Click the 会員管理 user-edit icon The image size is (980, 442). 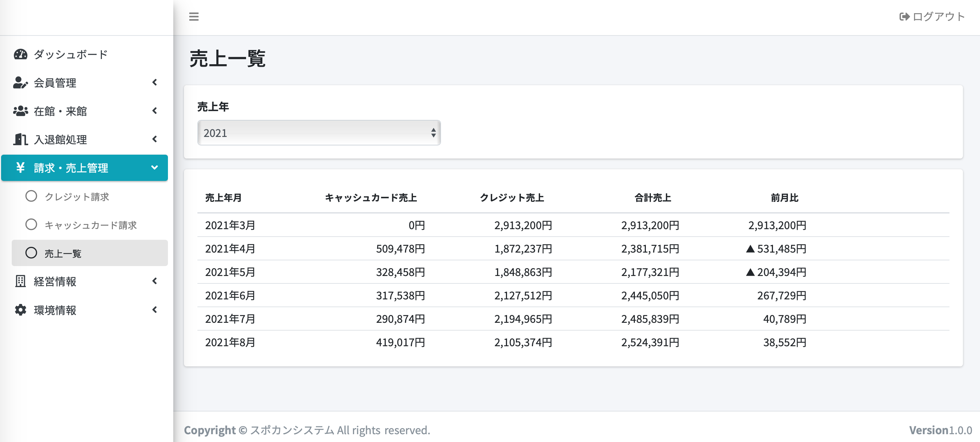pos(21,82)
